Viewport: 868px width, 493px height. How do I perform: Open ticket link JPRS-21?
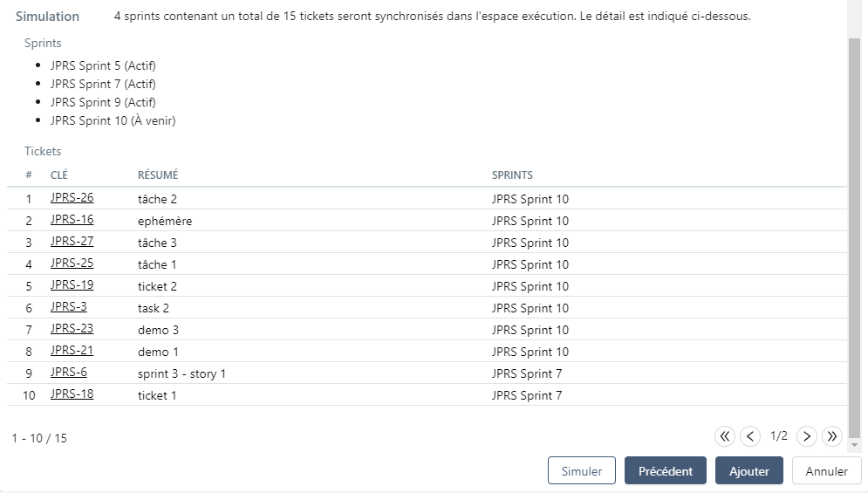tap(72, 351)
